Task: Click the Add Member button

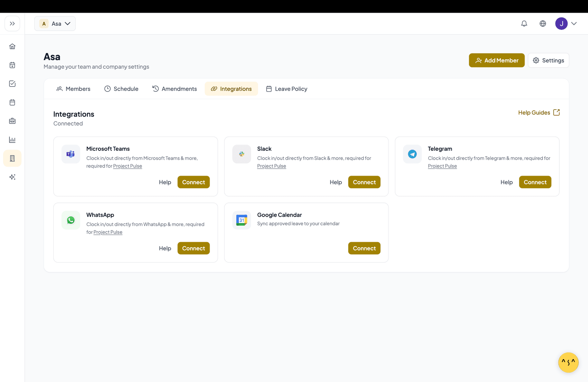Action: pyautogui.click(x=496, y=60)
